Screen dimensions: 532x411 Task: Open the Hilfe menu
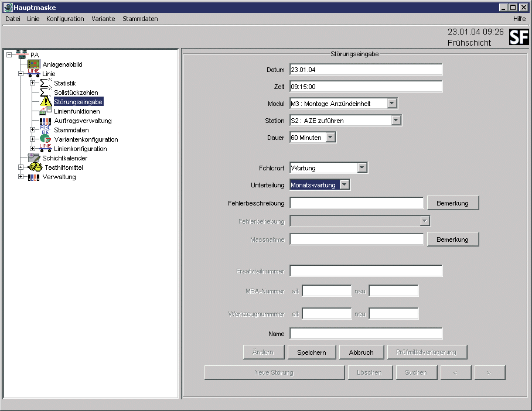pyautogui.click(x=520, y=19)
